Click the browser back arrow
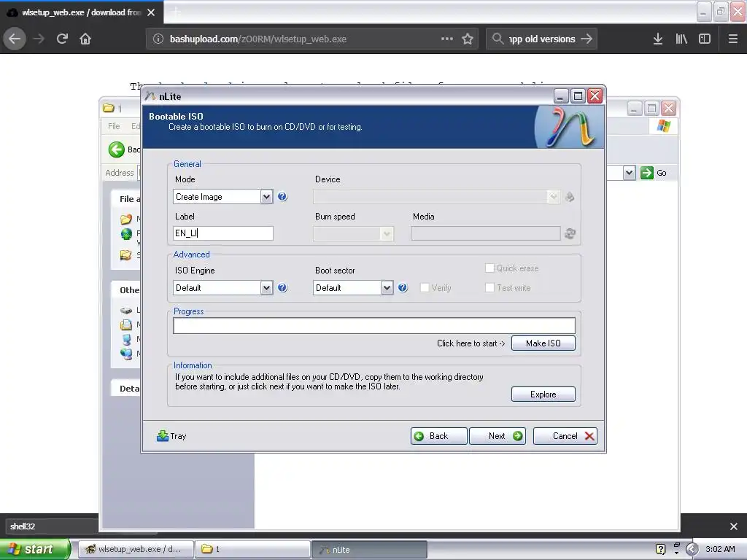This screenshot has width=747, height=560. point(15,39)
